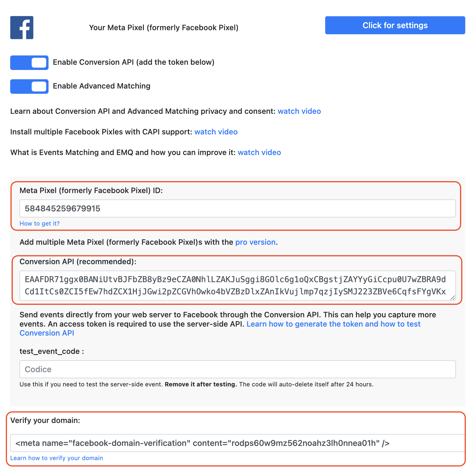
Task: Open the multiple Pixels CAPI watch video link
Action: point(216,132)
